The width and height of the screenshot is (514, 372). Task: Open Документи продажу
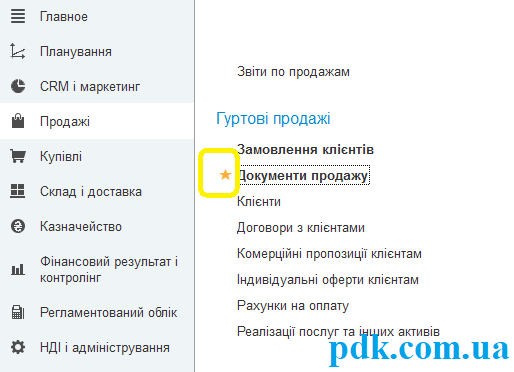303,175
